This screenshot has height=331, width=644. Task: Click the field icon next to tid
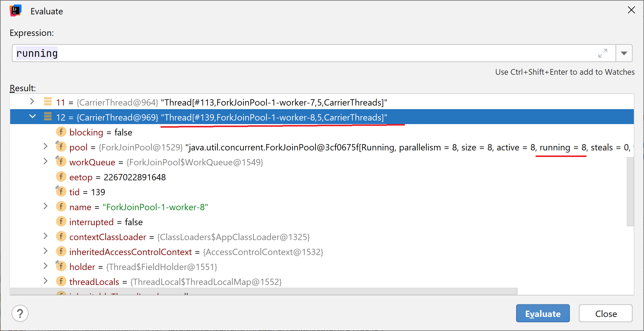coord(61,191)
